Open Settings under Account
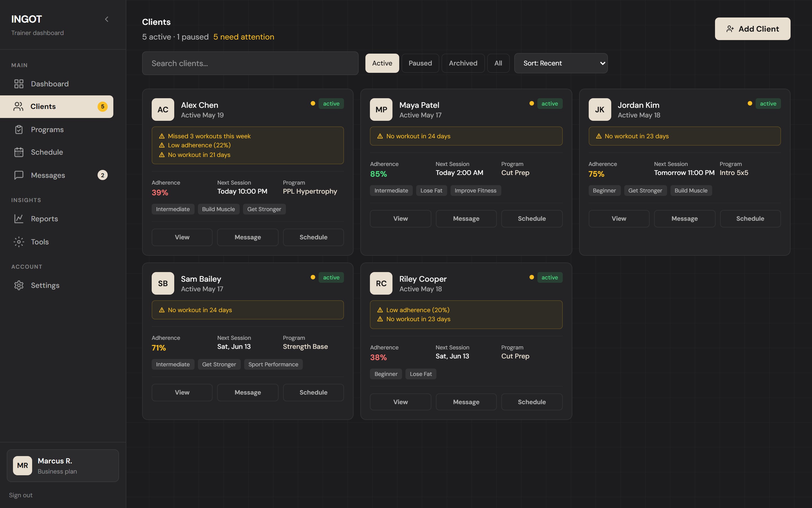The image size is (812, 508). (57, 285)
